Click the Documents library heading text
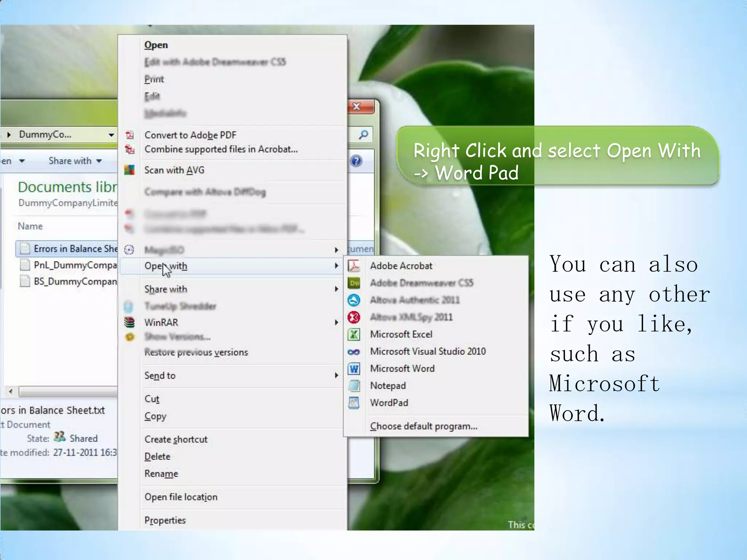The width and height of the screenshot is (747, 560). click(68, 187)
